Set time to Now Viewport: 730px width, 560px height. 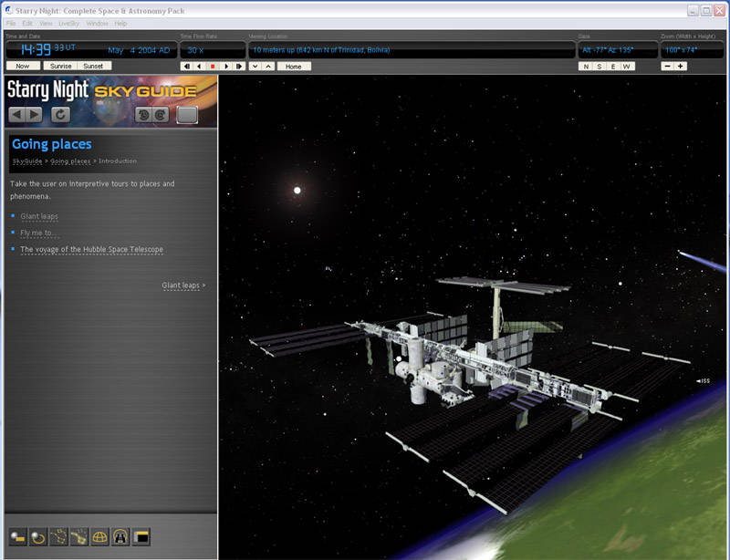(23, 66)
